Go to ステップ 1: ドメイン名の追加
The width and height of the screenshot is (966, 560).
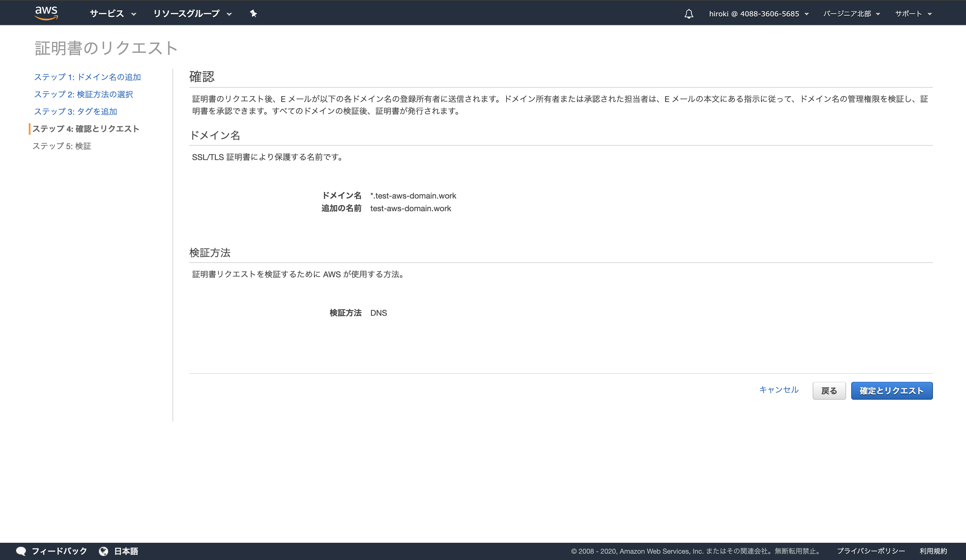(87, 77)
